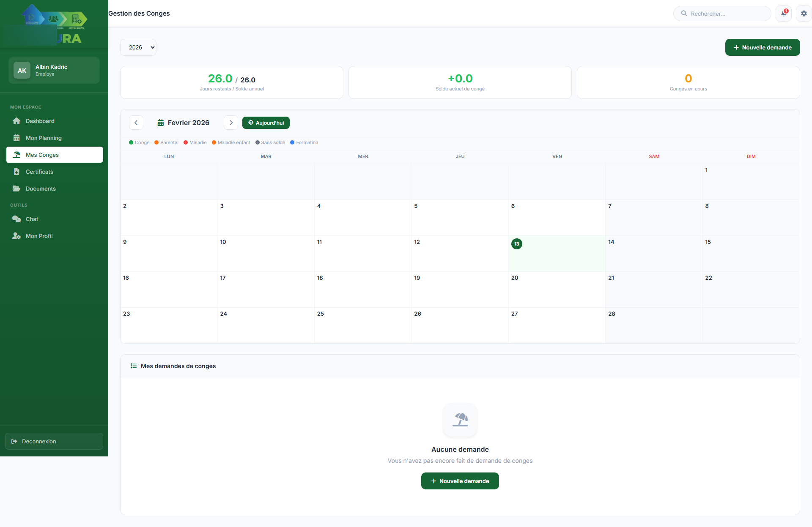Click the Documents folder icon
The width and height of the screenshot is (812, 527).
click(16, 189)
